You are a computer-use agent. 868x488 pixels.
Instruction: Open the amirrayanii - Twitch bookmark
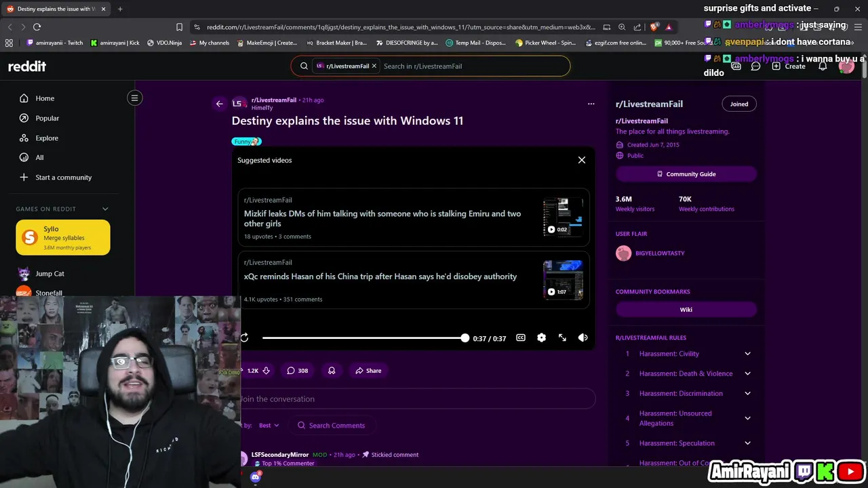tap(55, 43)
